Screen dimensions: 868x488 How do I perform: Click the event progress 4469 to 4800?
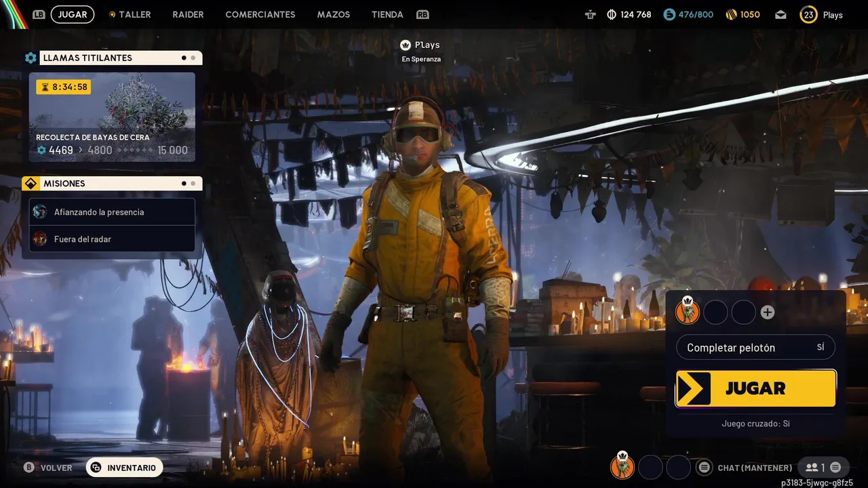[74, 150]
